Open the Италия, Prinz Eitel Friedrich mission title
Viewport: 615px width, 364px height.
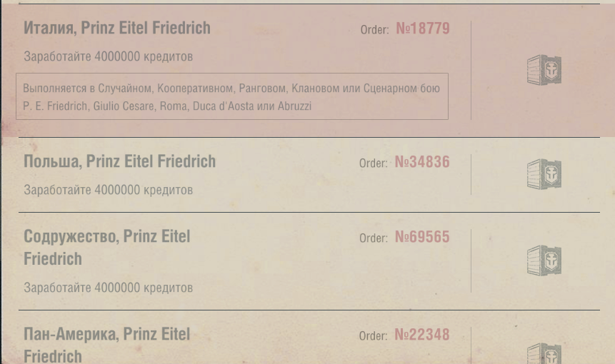(117, 29)
